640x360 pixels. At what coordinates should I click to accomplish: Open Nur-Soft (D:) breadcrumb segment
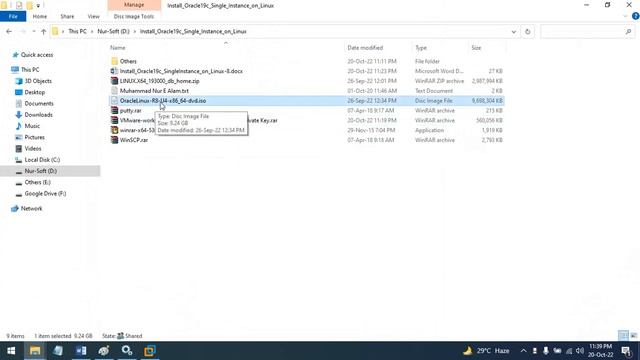click(x=113, y=31)
